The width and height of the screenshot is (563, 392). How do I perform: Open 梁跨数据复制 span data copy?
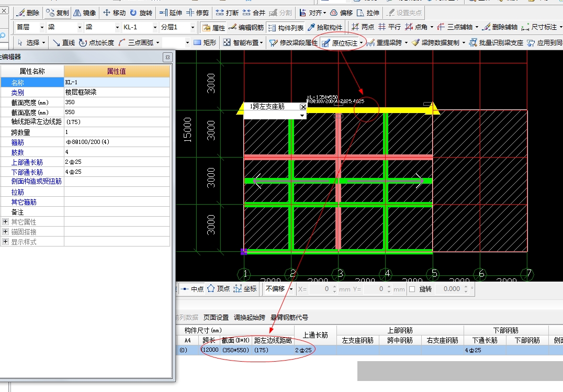[x=438, y=43]
